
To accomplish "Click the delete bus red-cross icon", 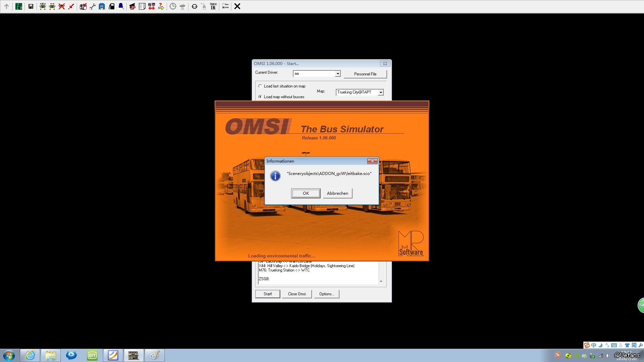I will [x=61, y=6].
